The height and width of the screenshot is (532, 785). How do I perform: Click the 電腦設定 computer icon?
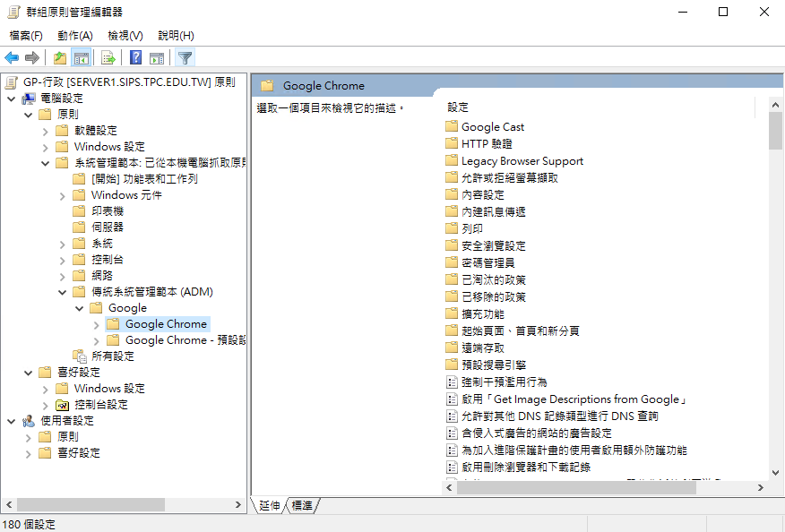pos(29,99)
